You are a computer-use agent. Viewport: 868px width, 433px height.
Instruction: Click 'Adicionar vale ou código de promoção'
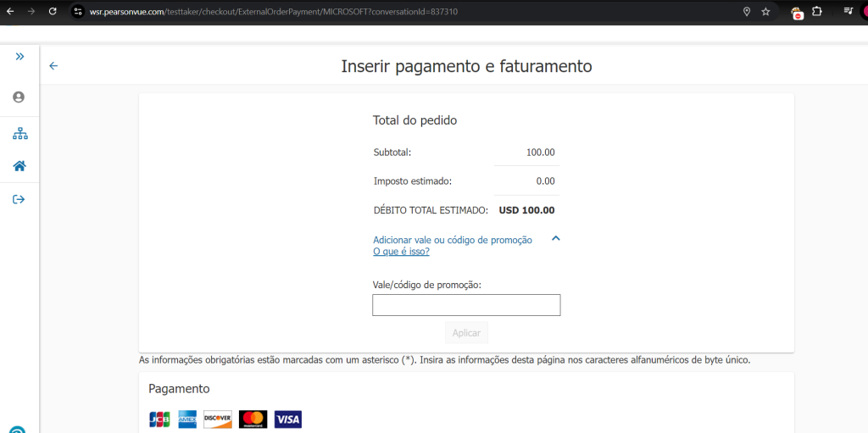tap(453, 240)
